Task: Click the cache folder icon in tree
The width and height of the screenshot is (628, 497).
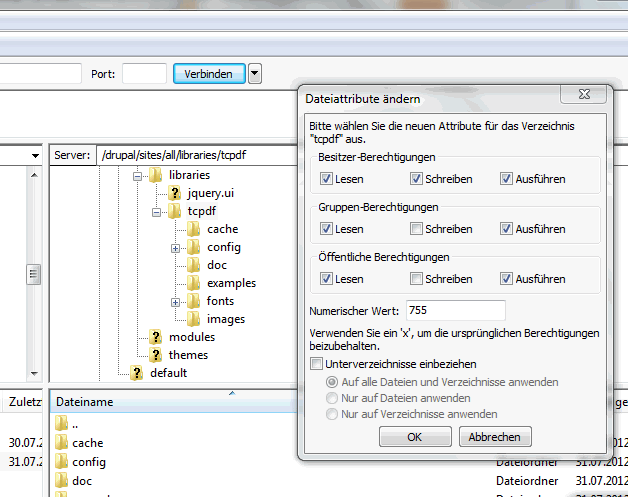Action: click(193, 229)
